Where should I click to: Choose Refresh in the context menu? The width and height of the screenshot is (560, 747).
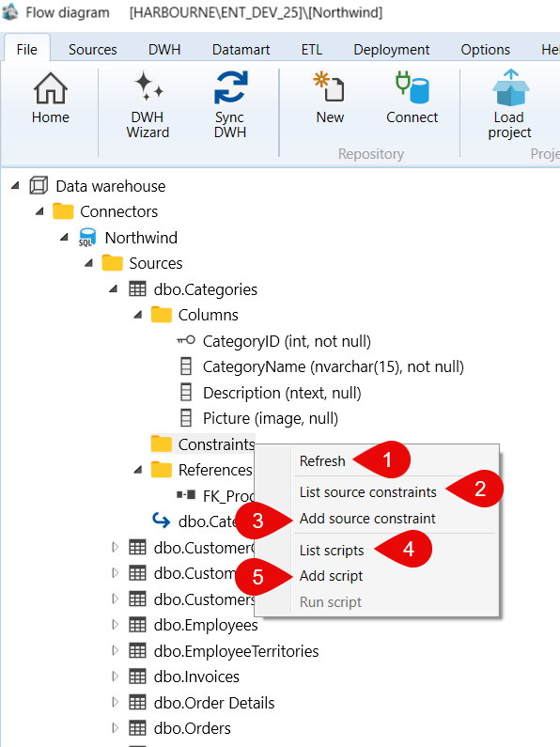(x=322, y=461)
